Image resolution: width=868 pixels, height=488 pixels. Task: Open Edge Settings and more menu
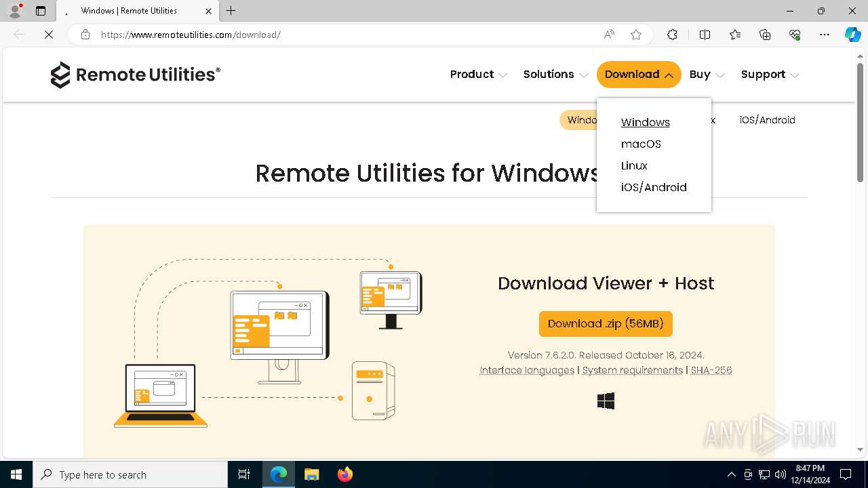coord(825,35)
